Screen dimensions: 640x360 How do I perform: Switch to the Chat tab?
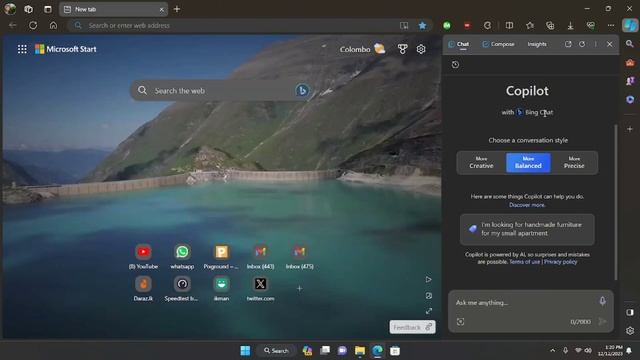[459, 44]
